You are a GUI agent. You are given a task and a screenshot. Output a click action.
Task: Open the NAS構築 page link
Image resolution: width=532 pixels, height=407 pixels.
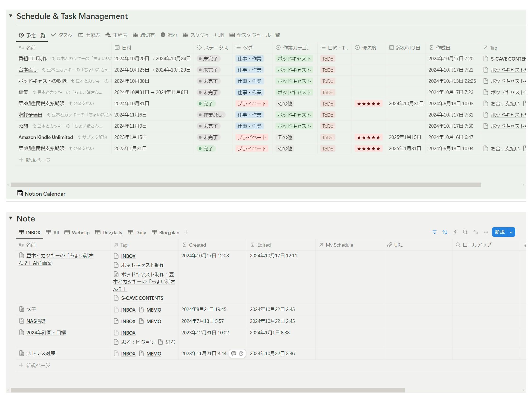click(36, 321)
